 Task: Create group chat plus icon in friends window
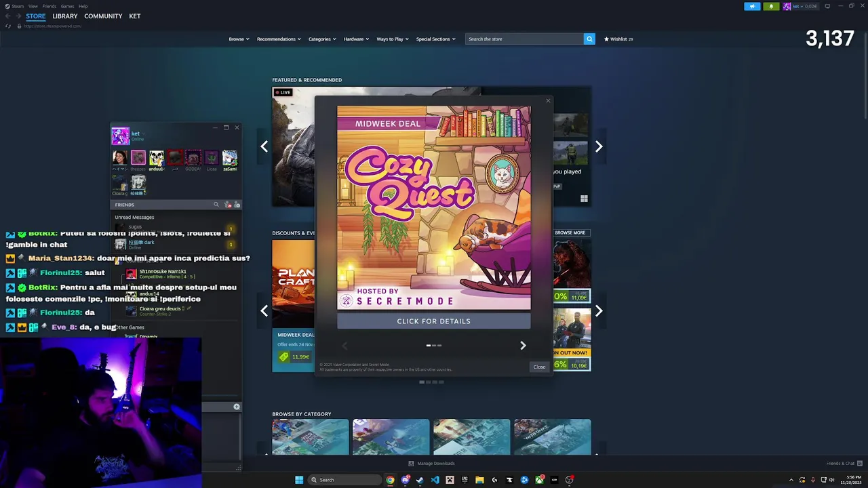pos(237,407)
